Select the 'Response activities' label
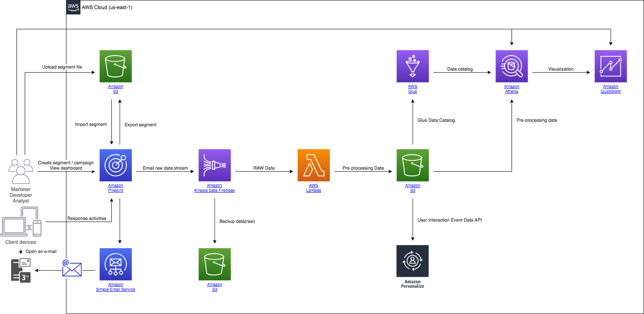Screen dimensions: 644x314 click(x=87, y=218)
